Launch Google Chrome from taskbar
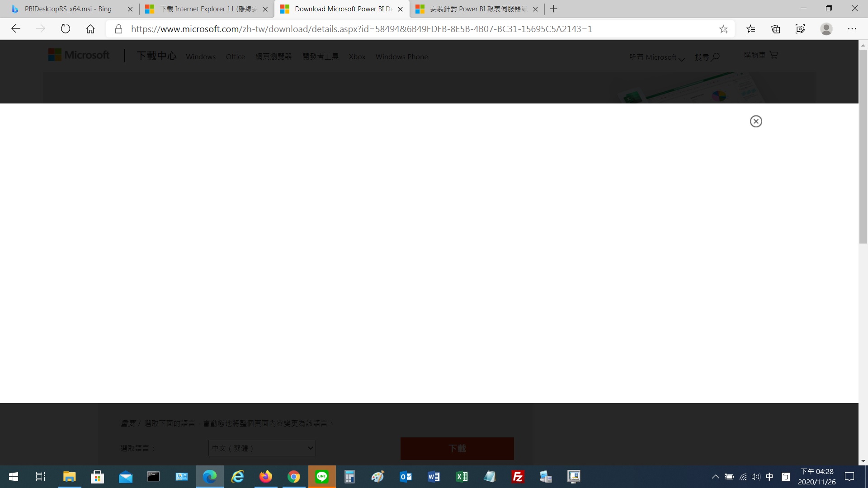 click(293, 477)
